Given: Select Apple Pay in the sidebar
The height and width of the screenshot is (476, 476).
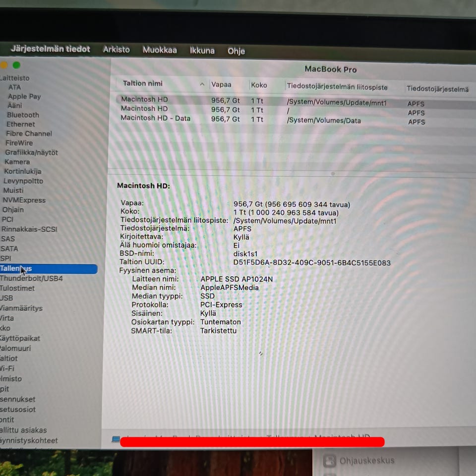Looking at the screenshot, I should (24, 97).
